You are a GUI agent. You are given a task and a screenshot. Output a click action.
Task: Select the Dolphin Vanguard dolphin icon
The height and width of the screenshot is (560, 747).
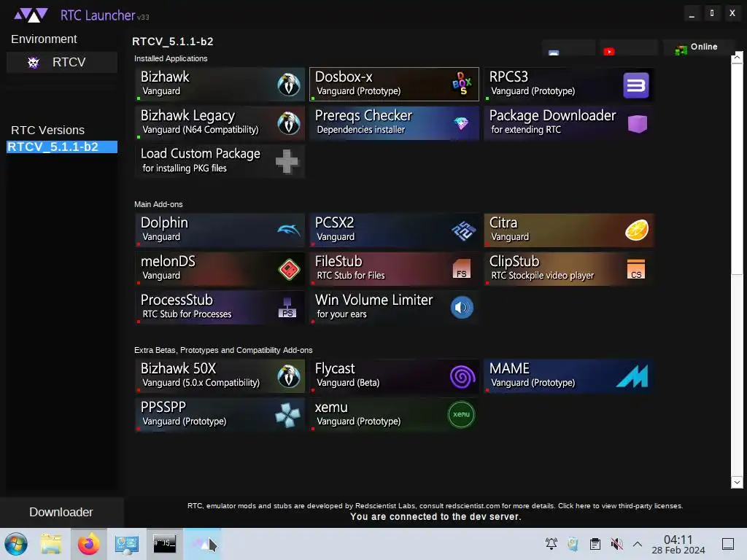point(289,230)
